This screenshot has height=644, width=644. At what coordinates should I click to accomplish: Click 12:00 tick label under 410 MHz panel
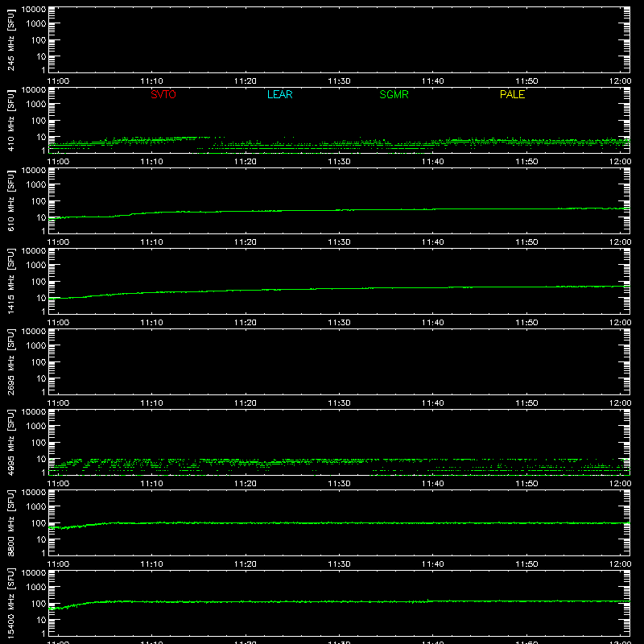click(x=620, y=162)
